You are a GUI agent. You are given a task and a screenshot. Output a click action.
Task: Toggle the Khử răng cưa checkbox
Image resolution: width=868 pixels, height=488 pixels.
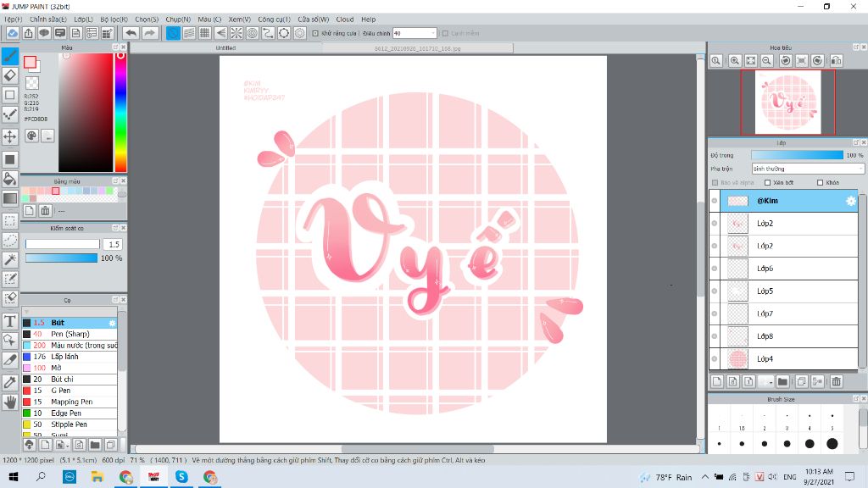pyautogui.click(x=315, y=33)
